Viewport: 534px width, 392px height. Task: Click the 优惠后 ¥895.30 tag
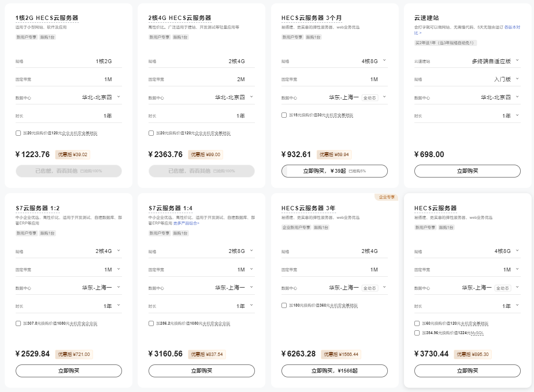pyautogui.click(x=473, y=354)
